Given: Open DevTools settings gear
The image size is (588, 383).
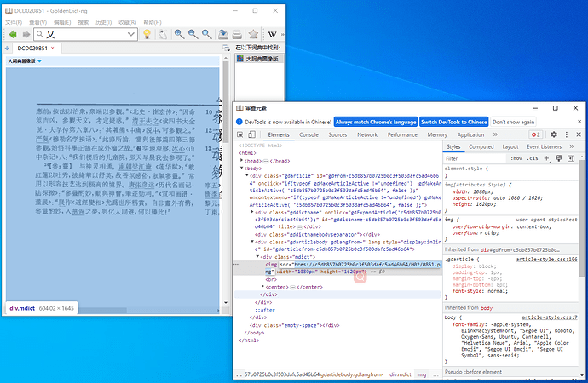Looking at the screenshot, I should point(554,134).
